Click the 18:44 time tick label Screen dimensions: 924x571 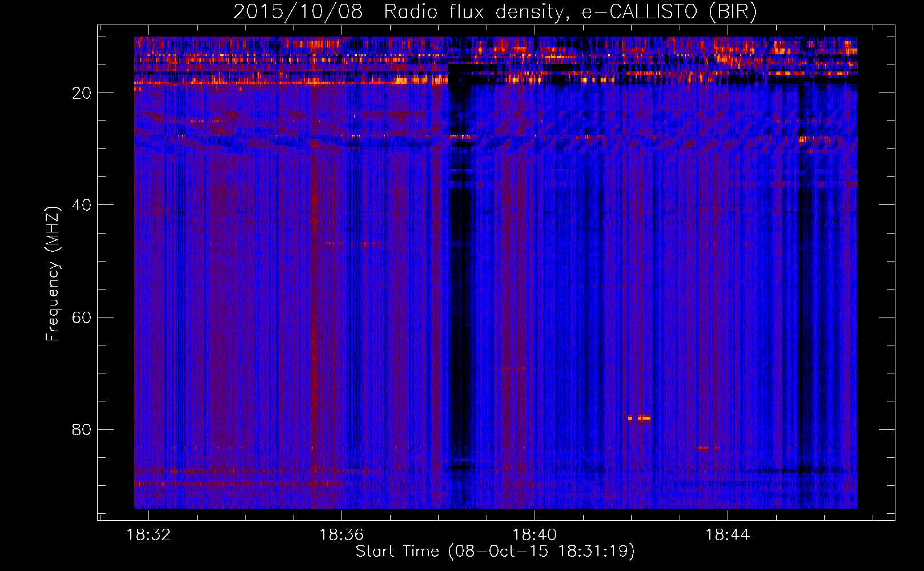[728, 535]
